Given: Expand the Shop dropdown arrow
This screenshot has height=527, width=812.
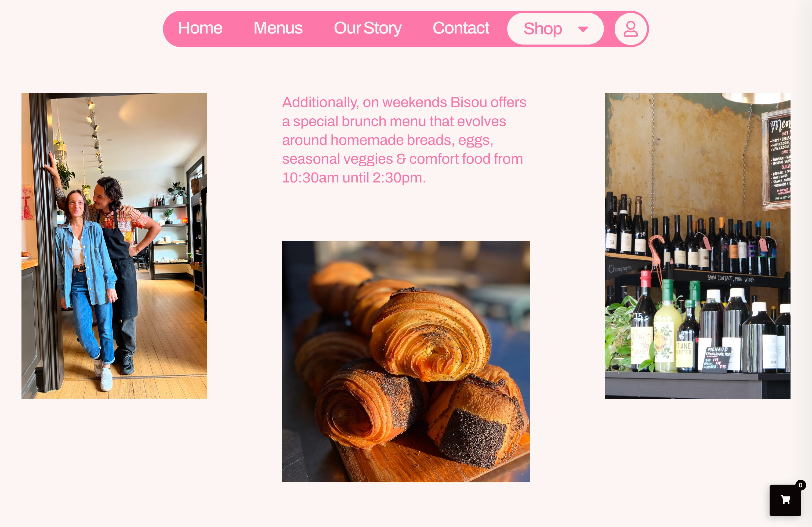Looking at the screenshot, I should pyautogui.click(x=583, y=29).
